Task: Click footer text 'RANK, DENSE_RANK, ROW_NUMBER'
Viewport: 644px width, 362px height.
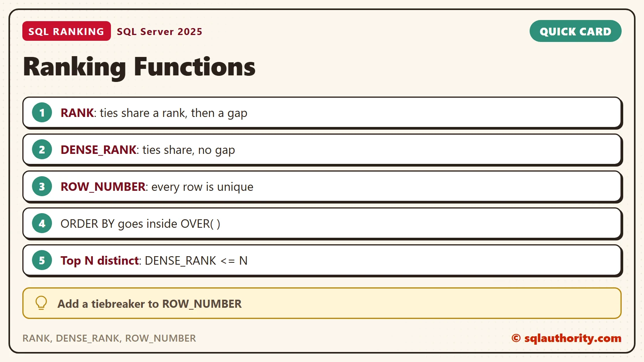Action: coord(109,338)
